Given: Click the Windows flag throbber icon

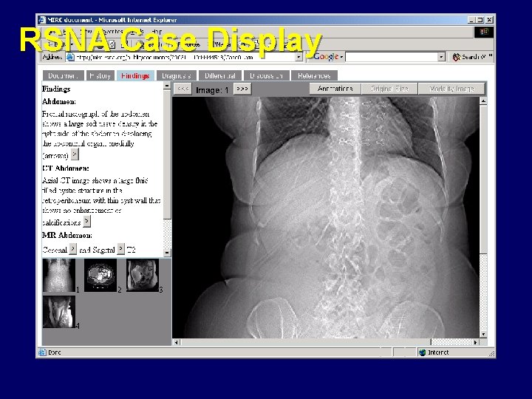Looking at the screenshot, I should [483, 32].
